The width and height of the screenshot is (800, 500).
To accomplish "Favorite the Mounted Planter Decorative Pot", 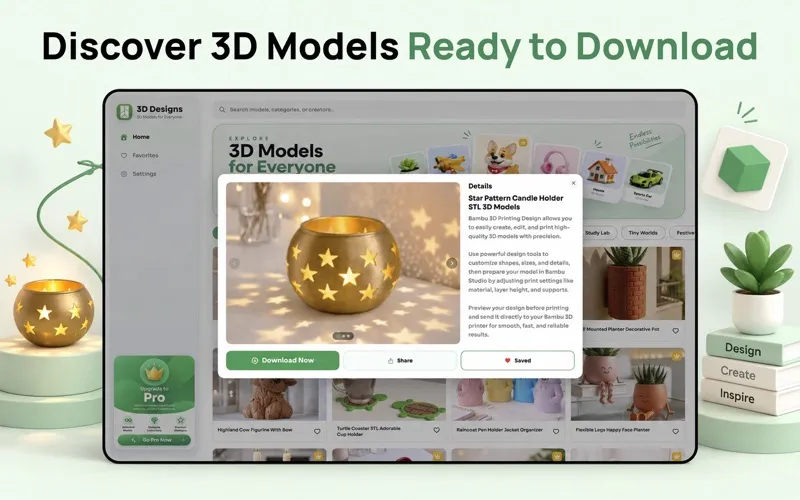I will pos(676,331).
